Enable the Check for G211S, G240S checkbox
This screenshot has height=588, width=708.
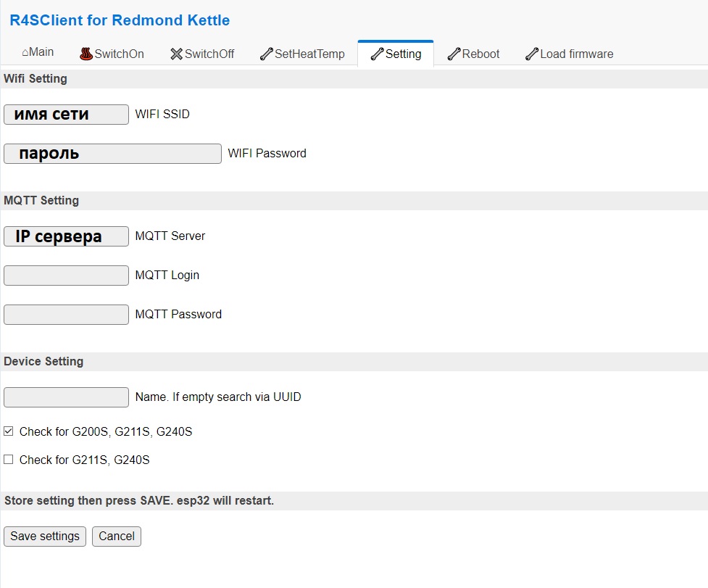[9, 460]
